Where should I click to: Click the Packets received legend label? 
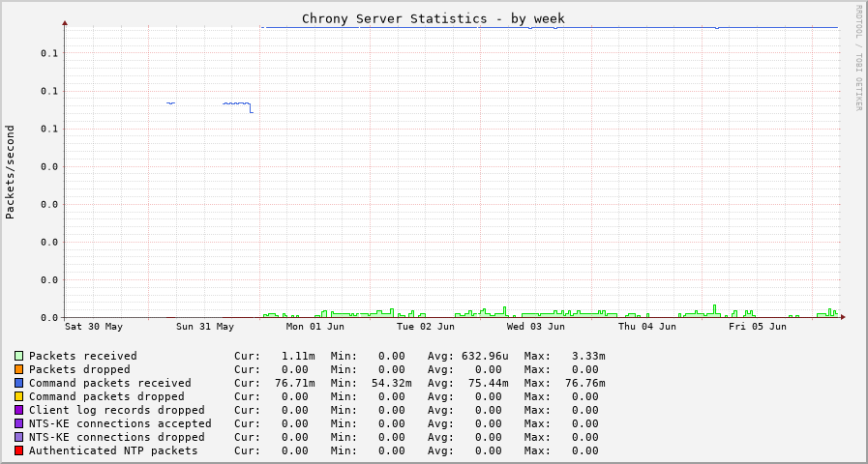83,356
